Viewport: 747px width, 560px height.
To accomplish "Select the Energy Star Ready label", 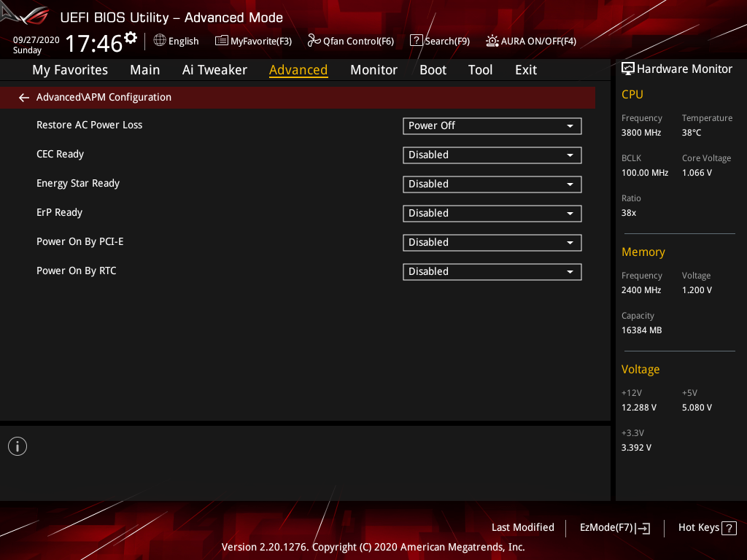I will click(x=78, y=183).
